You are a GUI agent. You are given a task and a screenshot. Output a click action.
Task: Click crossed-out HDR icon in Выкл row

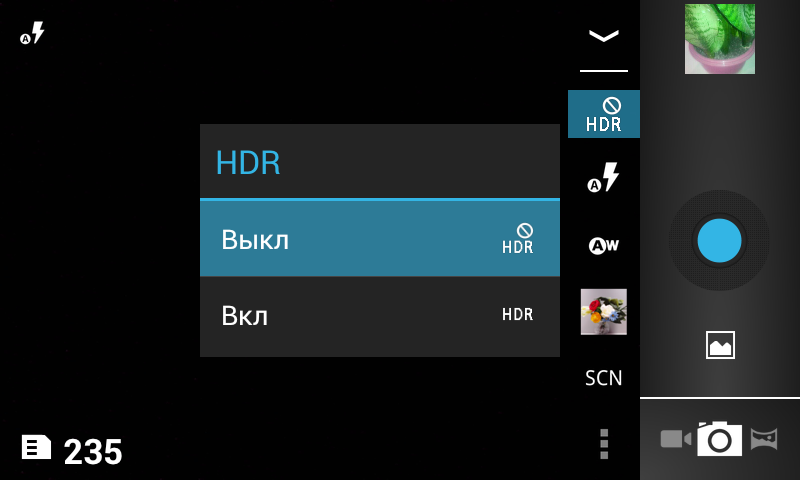pos(518,238)
